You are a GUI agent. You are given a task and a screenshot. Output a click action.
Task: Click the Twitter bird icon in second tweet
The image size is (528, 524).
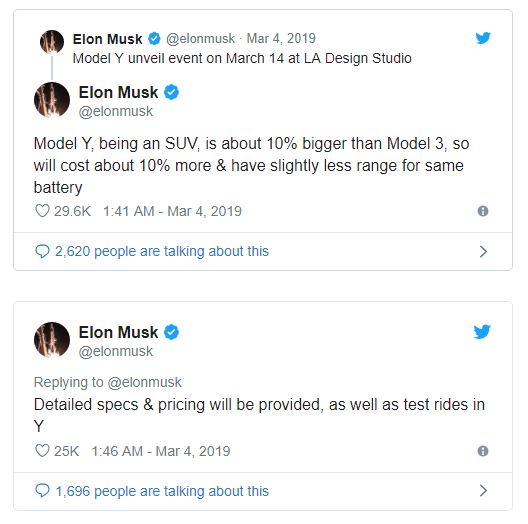point(482,332)
